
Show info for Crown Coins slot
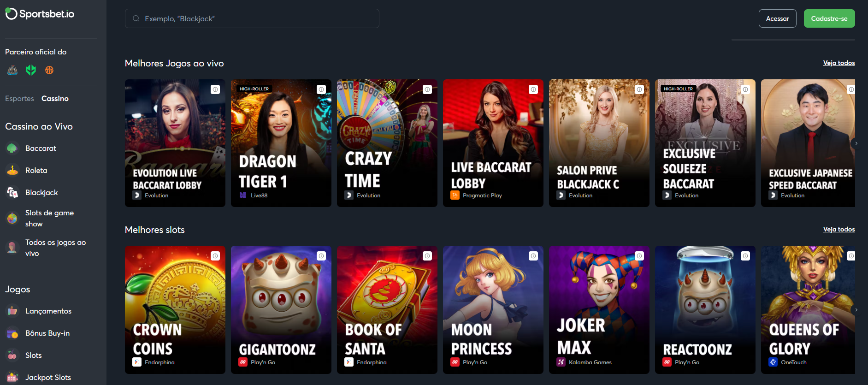click(x=215, y=256)
